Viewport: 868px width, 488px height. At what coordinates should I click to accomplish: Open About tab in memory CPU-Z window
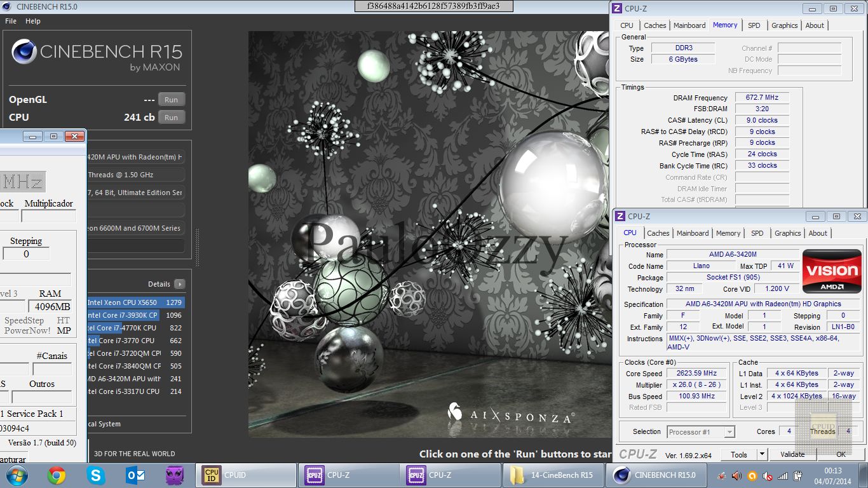click(815, 25)
